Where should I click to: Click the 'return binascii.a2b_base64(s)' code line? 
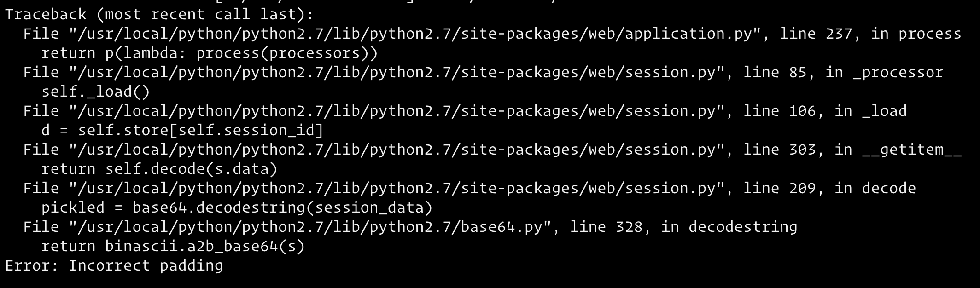pyautogui.click(x=173, y=247)
